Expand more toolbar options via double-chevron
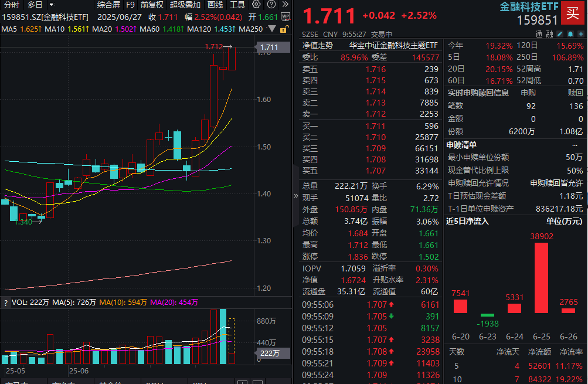The image size is (588, 384). (285, 5)
